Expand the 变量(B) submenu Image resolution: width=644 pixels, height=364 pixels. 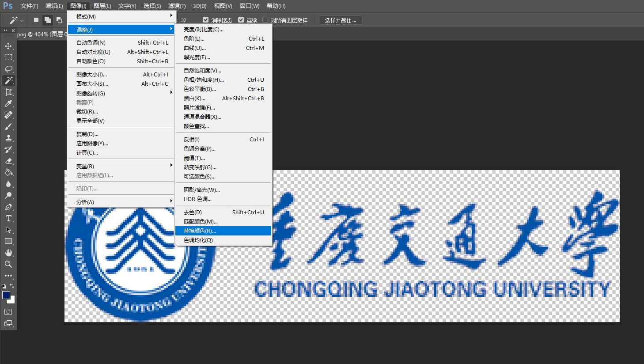click(121, 166)
